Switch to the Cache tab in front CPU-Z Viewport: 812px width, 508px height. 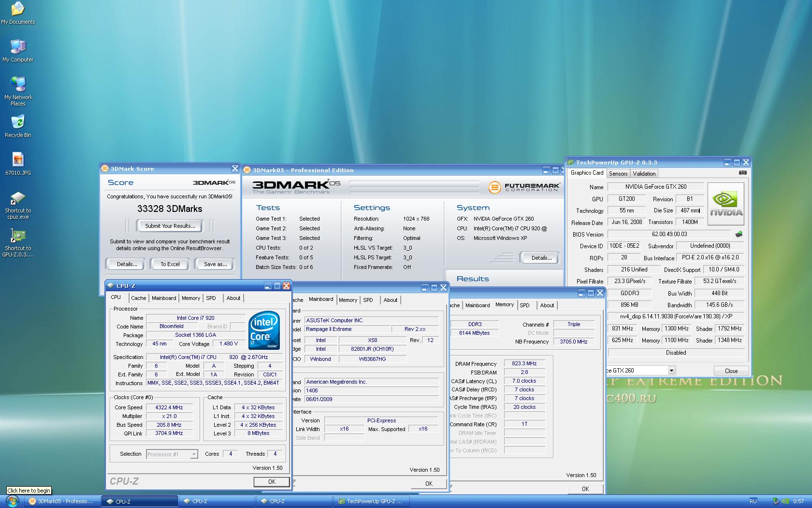[138, 298]
